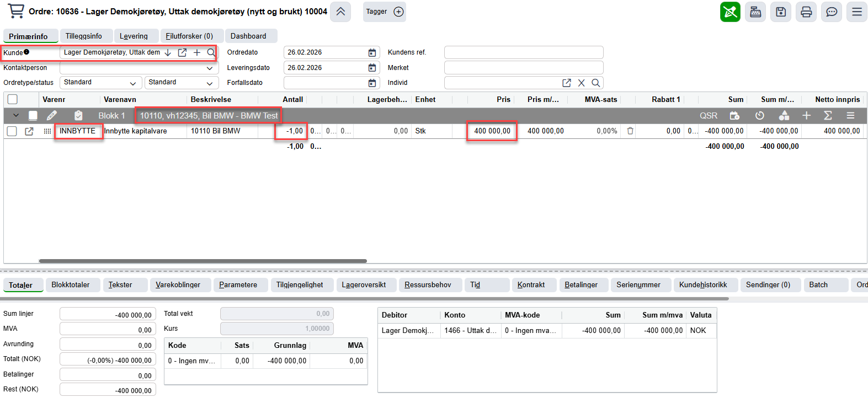The image size is (868, 403).
Task: Click the Blokk 1 clipboard check icon
Action: point(78,115)
